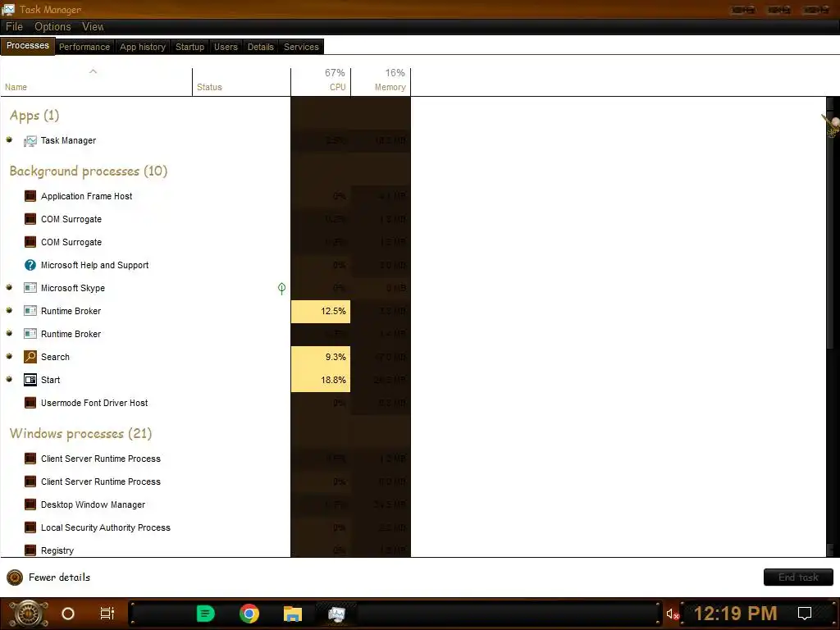Click the 12:19 PM clock
Image resolution: width=840 pixels, height=630 pixels.
736,614
